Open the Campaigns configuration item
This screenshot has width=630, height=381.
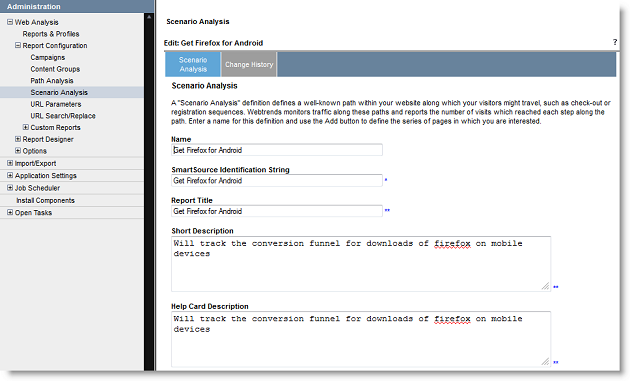pyautogui.click(x=47, y=57)
